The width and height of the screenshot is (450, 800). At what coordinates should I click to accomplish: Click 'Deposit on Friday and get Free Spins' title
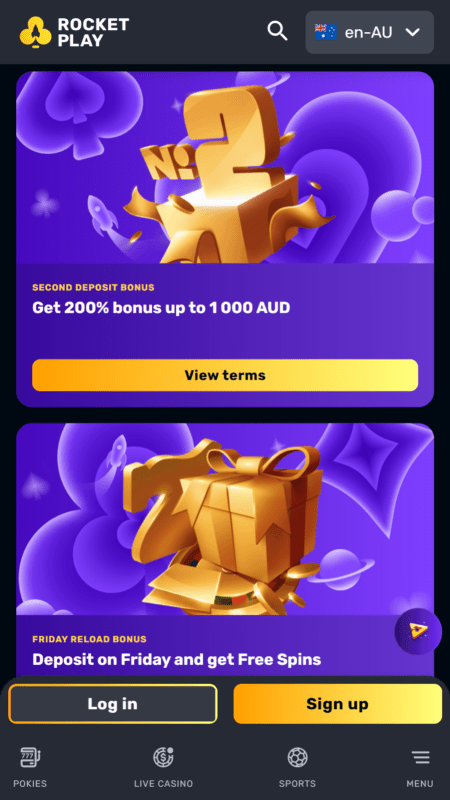pos(177,659)
